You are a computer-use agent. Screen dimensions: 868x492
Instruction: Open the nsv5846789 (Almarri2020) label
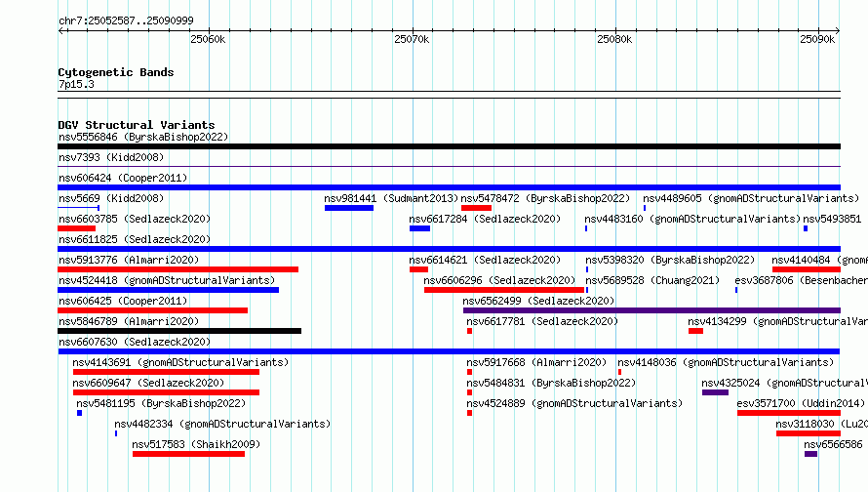[x=129, y=321]
